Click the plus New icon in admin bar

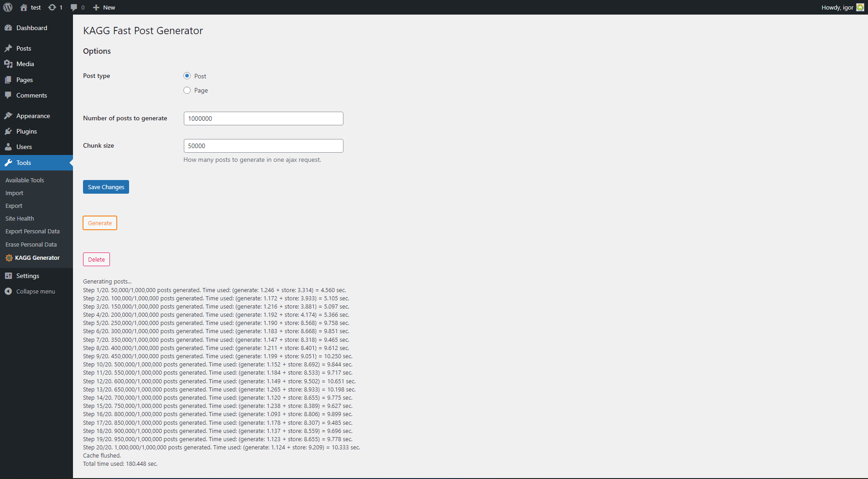click(x=96, y=7)
